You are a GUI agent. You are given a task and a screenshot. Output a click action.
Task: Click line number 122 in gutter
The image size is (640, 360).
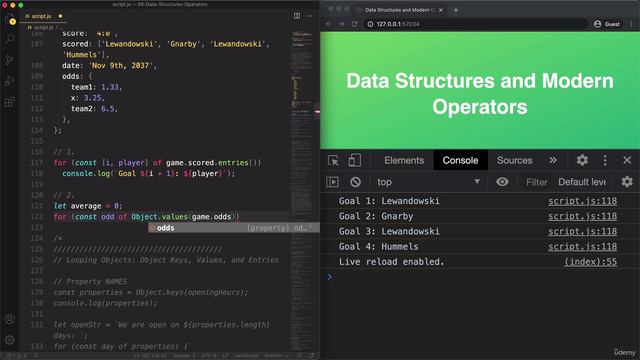(x=37, y=217)
